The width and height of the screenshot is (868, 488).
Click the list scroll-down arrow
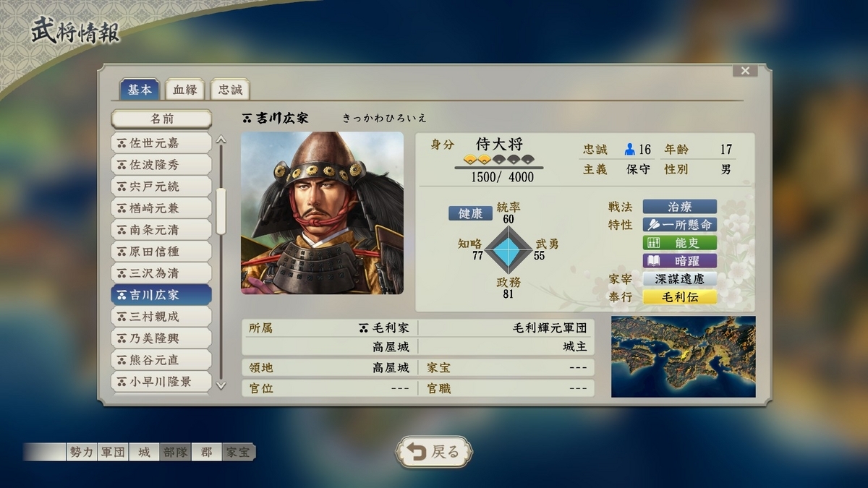click(x=221, y=385)
